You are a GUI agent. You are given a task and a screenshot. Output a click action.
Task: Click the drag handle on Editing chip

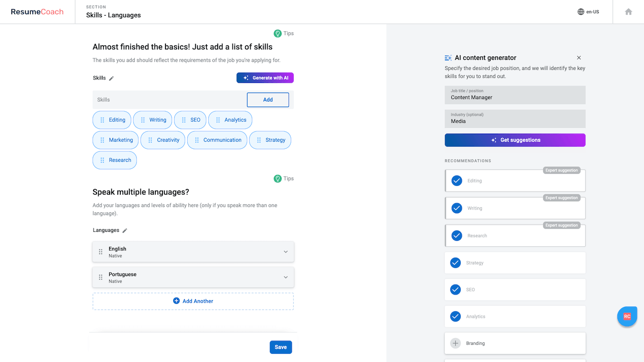pos(103,120)
